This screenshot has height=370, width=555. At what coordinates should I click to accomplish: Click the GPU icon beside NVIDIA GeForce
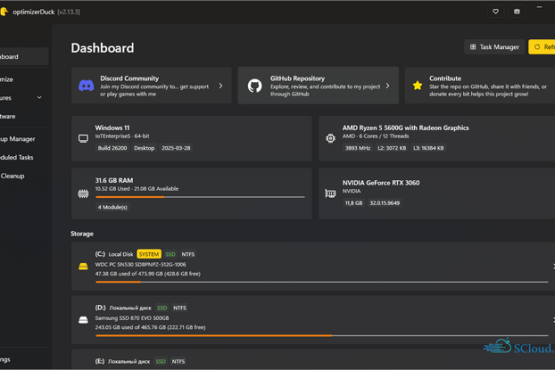(x=330, y=193)
